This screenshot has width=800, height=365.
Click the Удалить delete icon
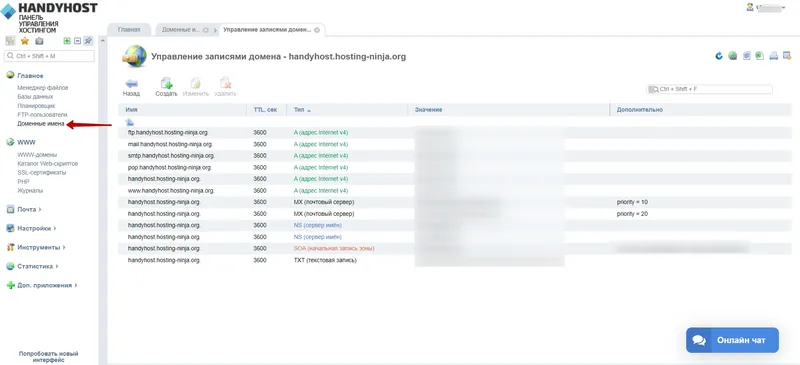pos(225,87)
